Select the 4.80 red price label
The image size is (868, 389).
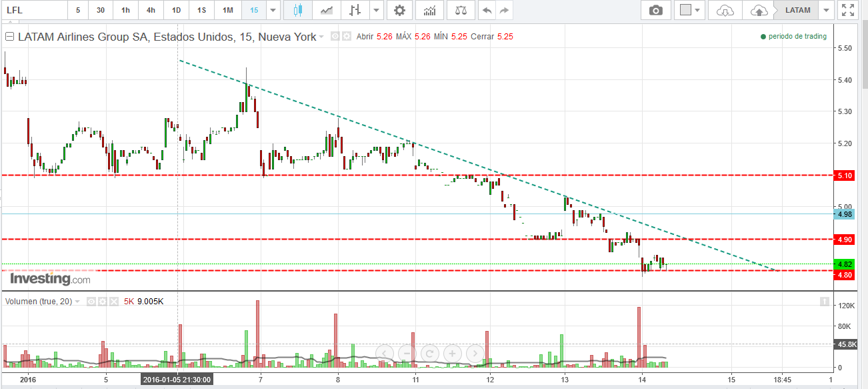[845, 275]
